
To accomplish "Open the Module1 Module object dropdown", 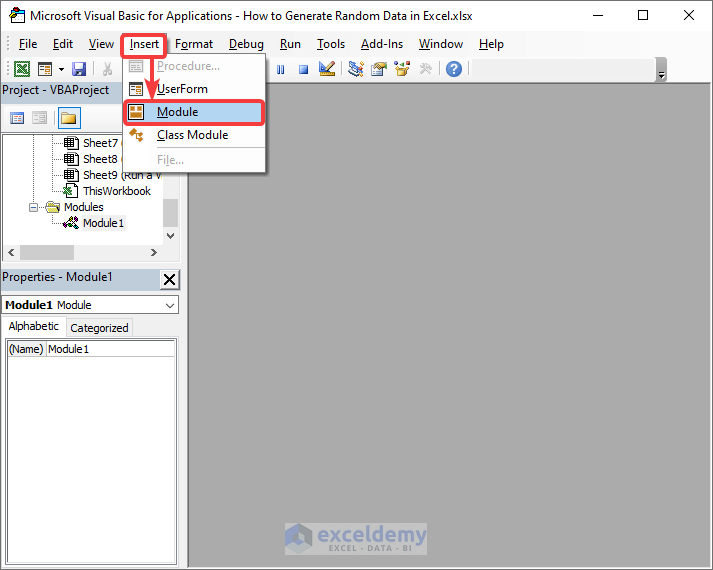I will point(170,305).
